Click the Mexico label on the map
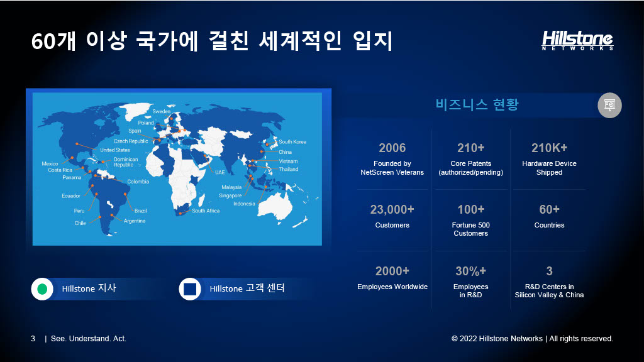This screenshot has height=362, width=644. pos(50,163)
